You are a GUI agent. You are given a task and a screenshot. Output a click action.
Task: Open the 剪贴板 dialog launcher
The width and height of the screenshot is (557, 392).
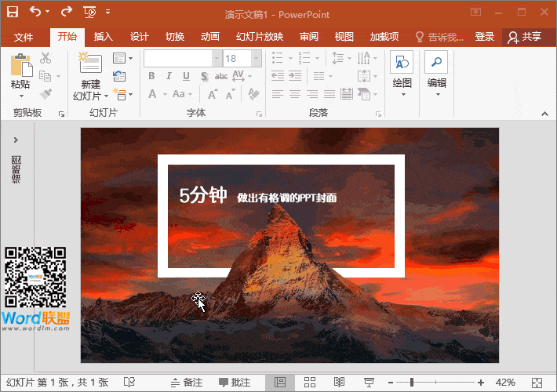[61, 114]
